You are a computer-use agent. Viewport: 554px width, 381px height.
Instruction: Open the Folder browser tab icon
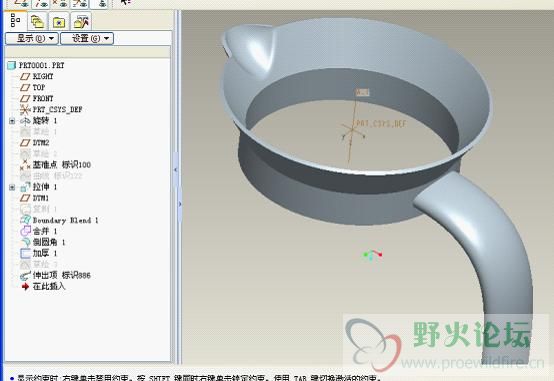59,22
